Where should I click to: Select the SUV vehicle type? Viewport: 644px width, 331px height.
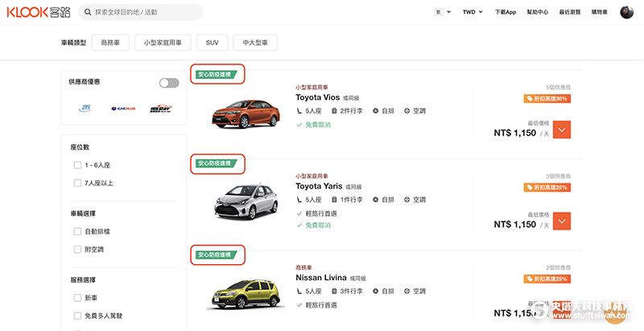[212, 43]
